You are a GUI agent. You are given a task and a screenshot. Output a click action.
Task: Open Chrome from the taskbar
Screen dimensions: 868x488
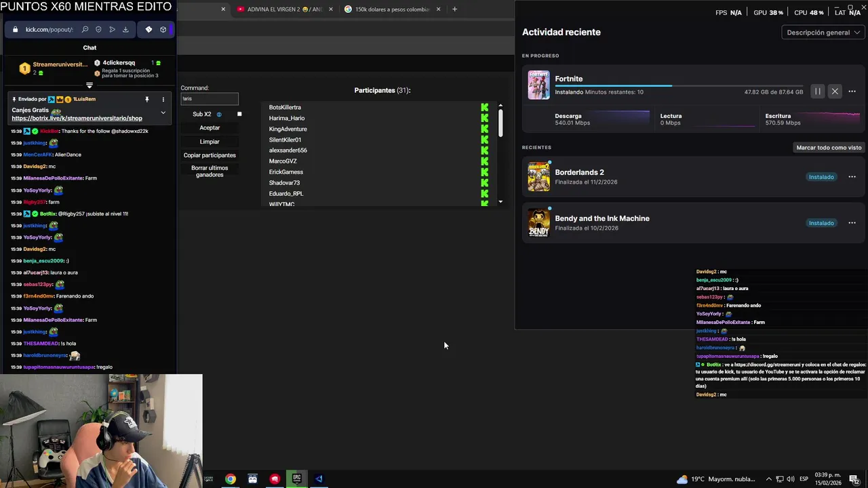pos(231,479)
